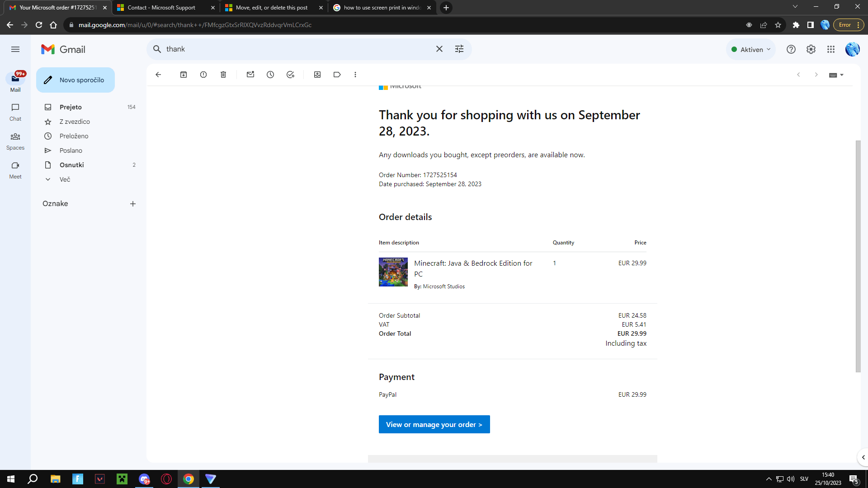
Task: Toggle star on Z zvezdico folder
Action: 49,121
